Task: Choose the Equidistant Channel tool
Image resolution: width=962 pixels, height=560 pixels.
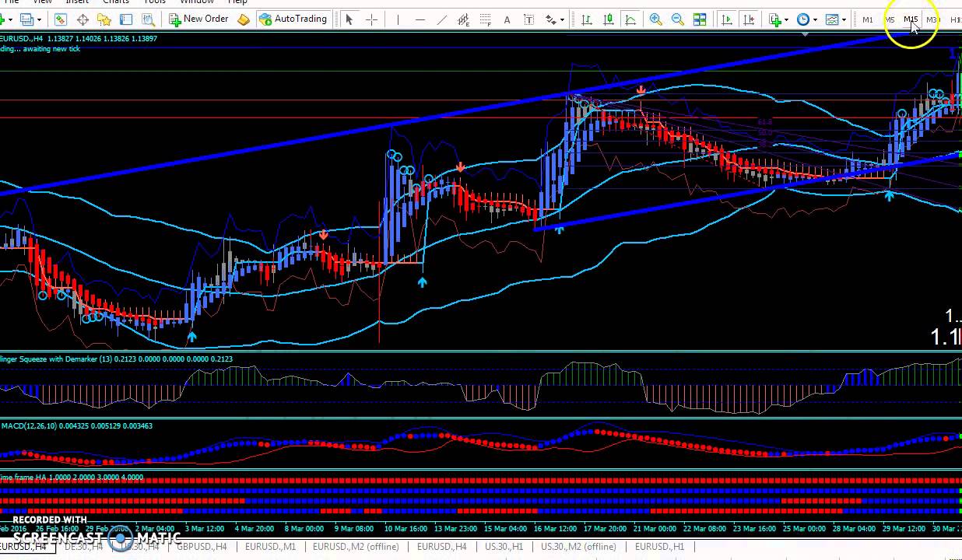Action: [x=464, y=19]
